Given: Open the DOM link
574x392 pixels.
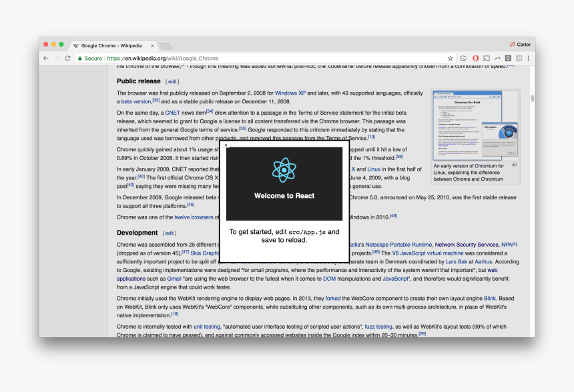Looking at the screenshot, I should 329,279.
